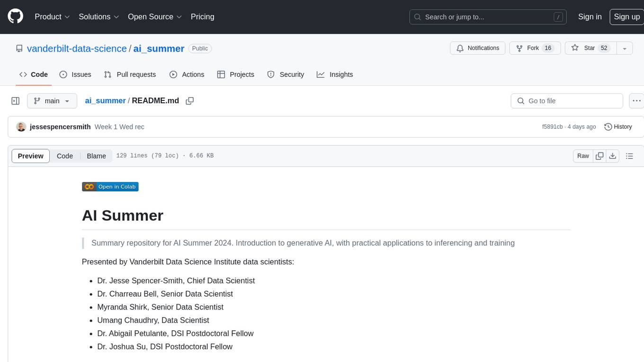Switch to the Pull requests tab
The width and height of the screenshot is (644, 362).
[130, 74]
